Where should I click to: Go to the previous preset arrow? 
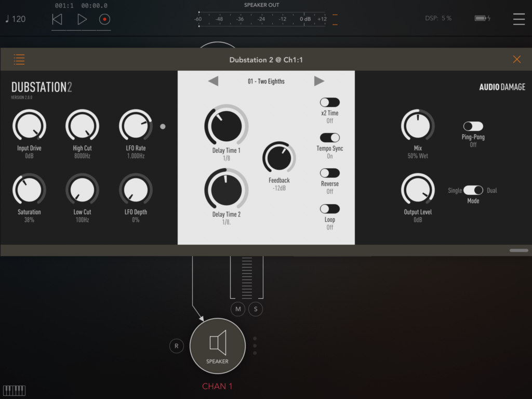point(213,81)
